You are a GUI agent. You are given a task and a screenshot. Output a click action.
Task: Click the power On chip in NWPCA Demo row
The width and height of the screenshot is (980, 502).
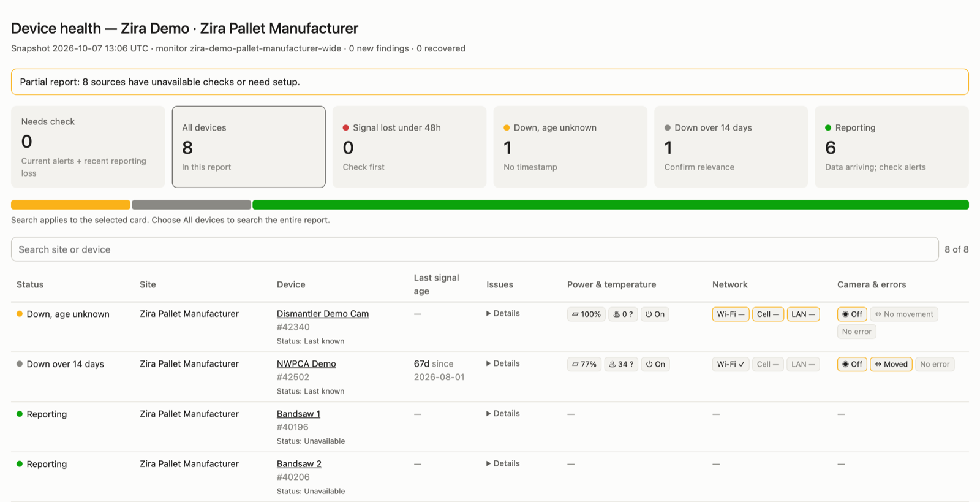pyautogui.click(x=655, y=364)
